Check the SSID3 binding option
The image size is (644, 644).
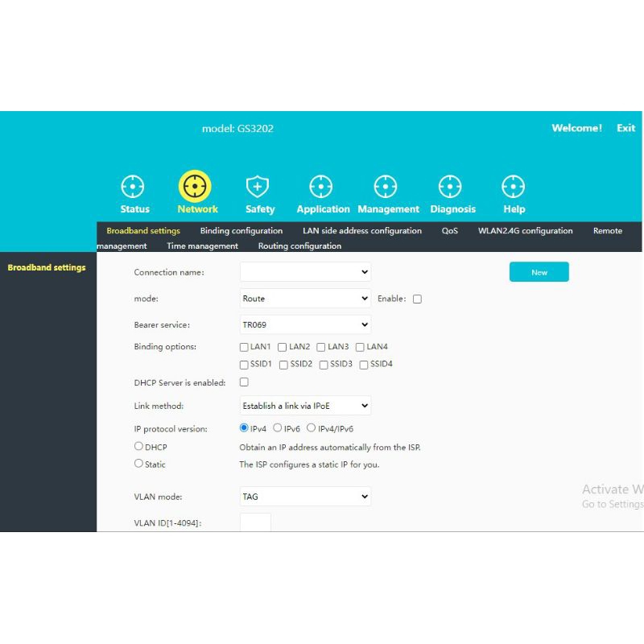324,365
